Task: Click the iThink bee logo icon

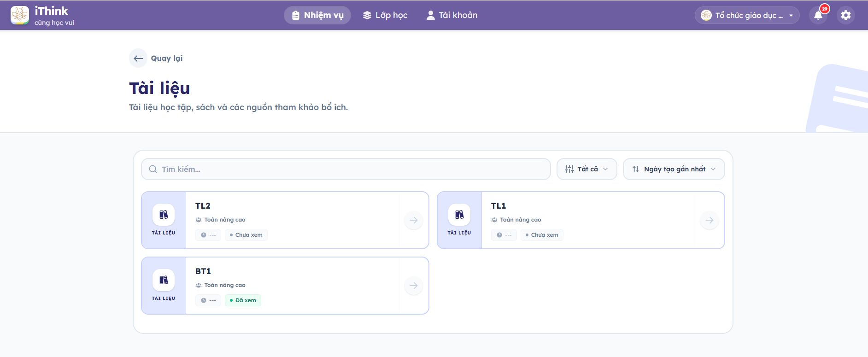Action: tap(20, 15)
